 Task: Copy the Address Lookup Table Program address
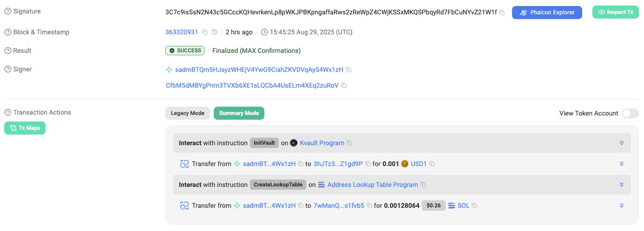coord(423,185)
